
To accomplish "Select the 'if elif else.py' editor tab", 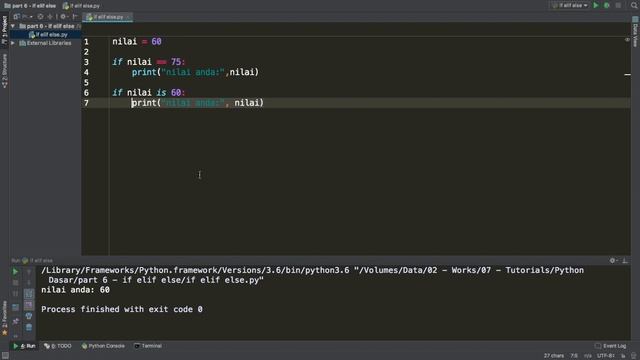I will point(108,17).
